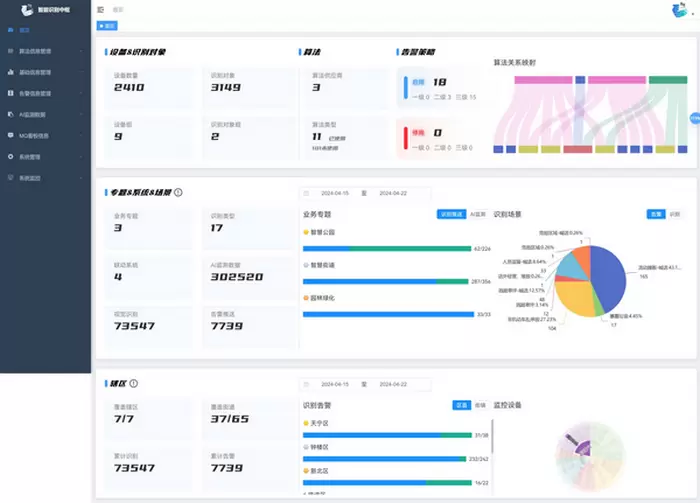700x503 pixels.
Task: Click the home icon in the sidebar
Action: [9, 30]
